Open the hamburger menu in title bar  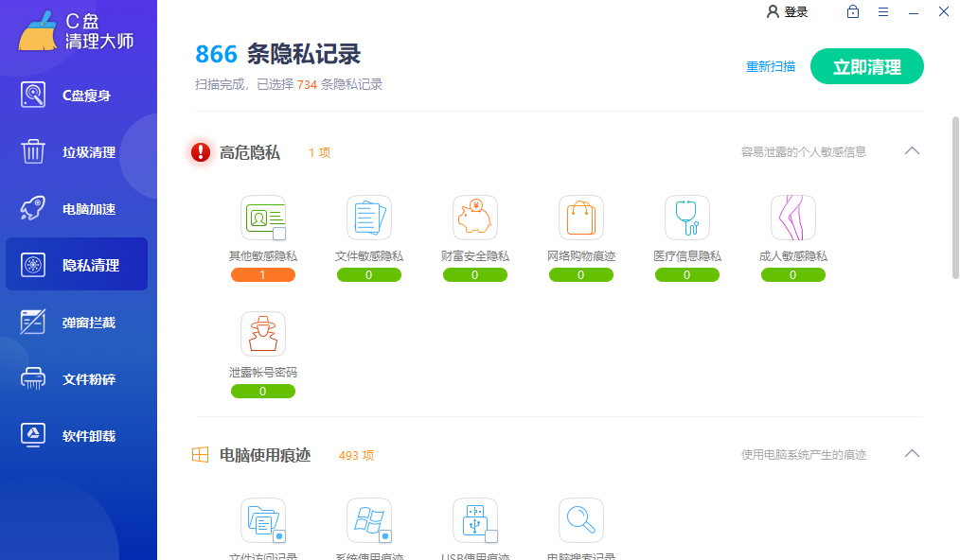click(x=883, y=12)
